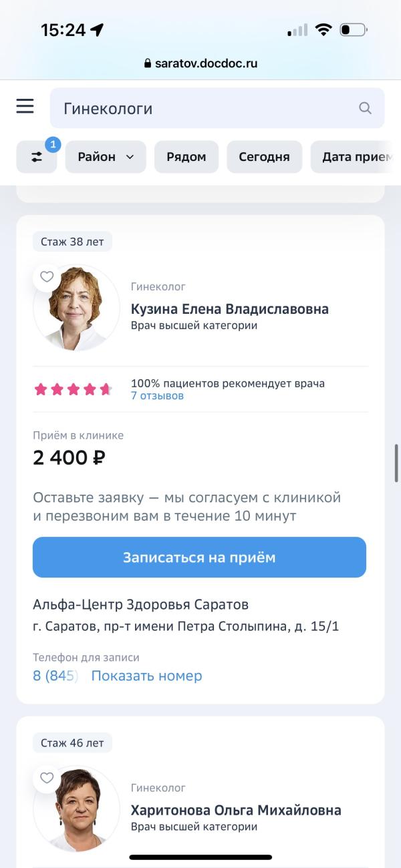
Task: Open the hamburger menu
Action: 25,106
